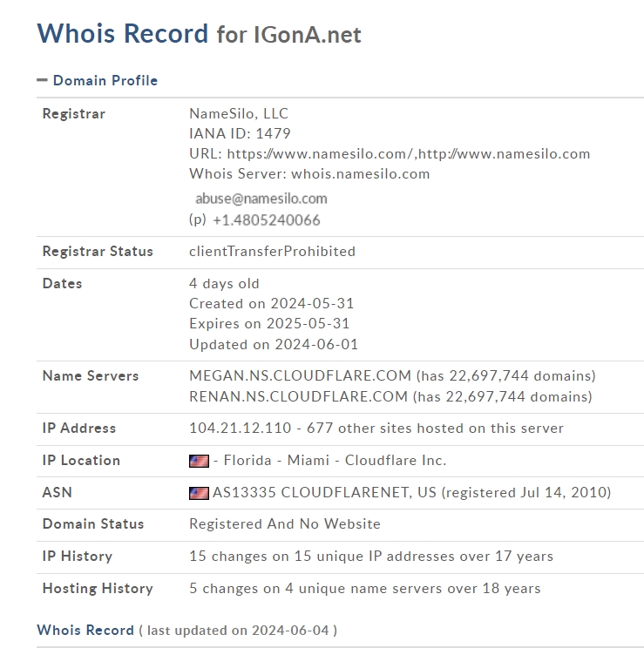The height and width of the screenshot is (648, 644).
Task: Select the clientTransferProhibited status value
Action: click(x=272, y=251)
